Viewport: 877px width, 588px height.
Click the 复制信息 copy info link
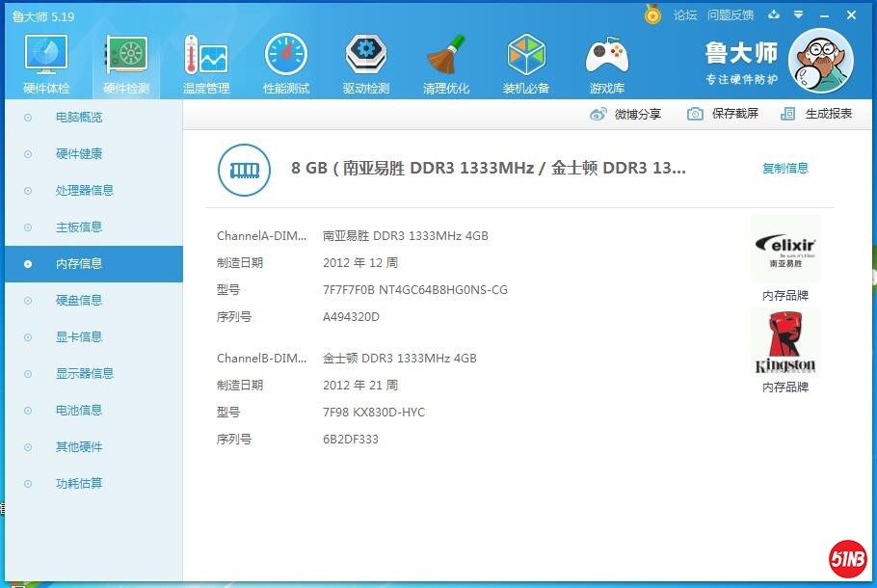tap(784, 169)
